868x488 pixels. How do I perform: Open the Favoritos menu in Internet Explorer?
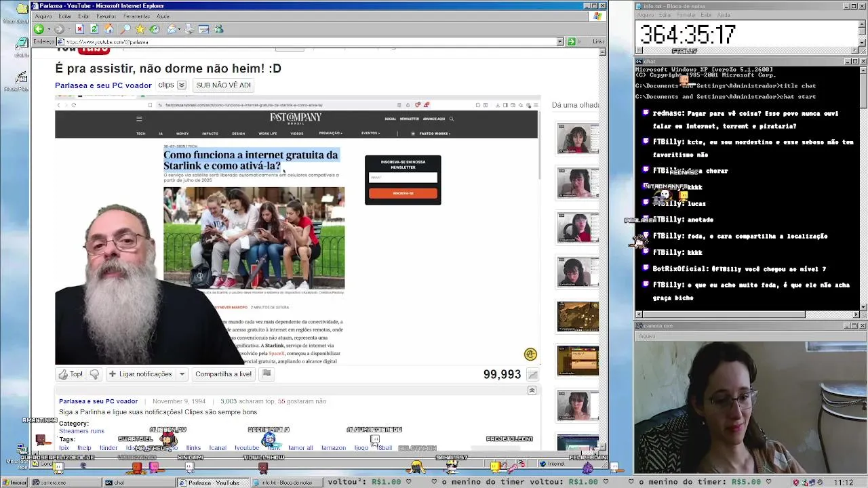[106, 16]
